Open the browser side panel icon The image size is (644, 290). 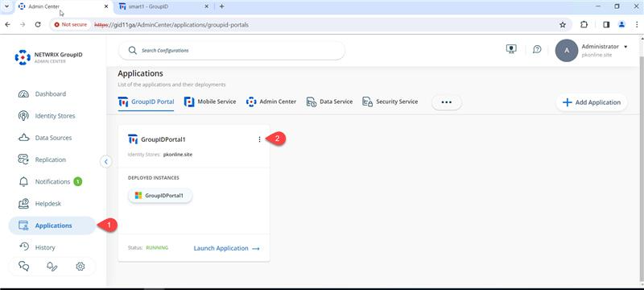(x=606, y=25)
